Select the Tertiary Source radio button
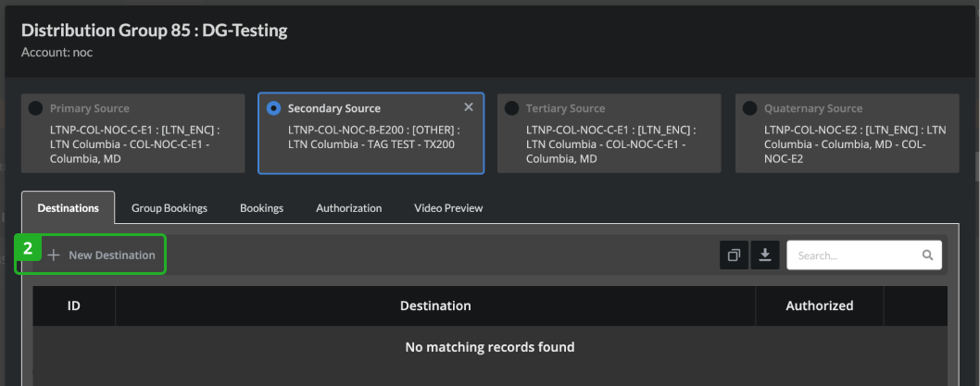 pos(511,108)
